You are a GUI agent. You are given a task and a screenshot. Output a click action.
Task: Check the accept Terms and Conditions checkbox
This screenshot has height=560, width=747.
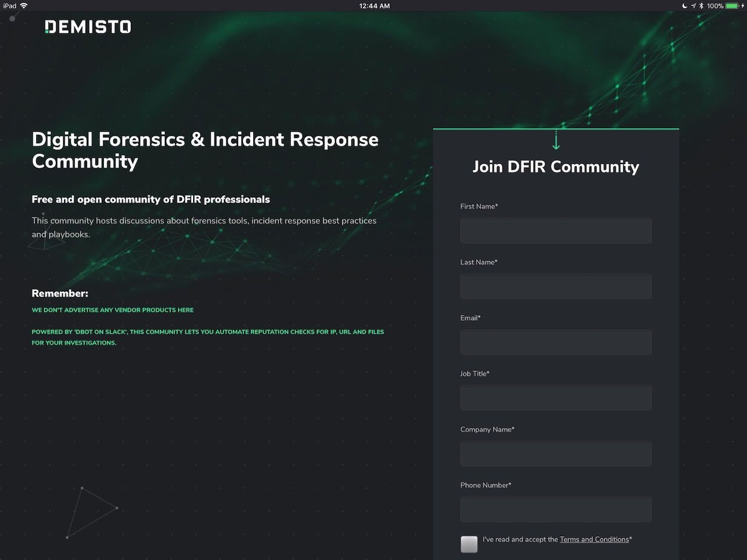coord(469,544)
